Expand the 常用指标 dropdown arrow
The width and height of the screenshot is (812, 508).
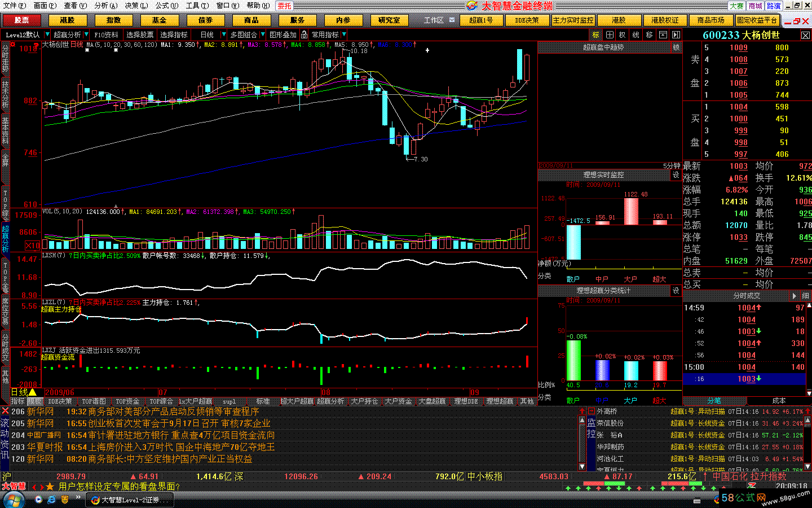[343, 35]
